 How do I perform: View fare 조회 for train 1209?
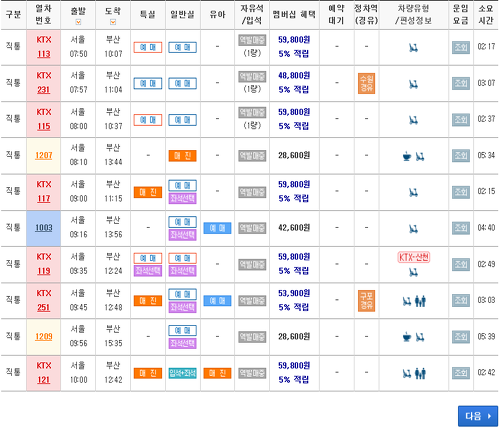coord(461,337)
